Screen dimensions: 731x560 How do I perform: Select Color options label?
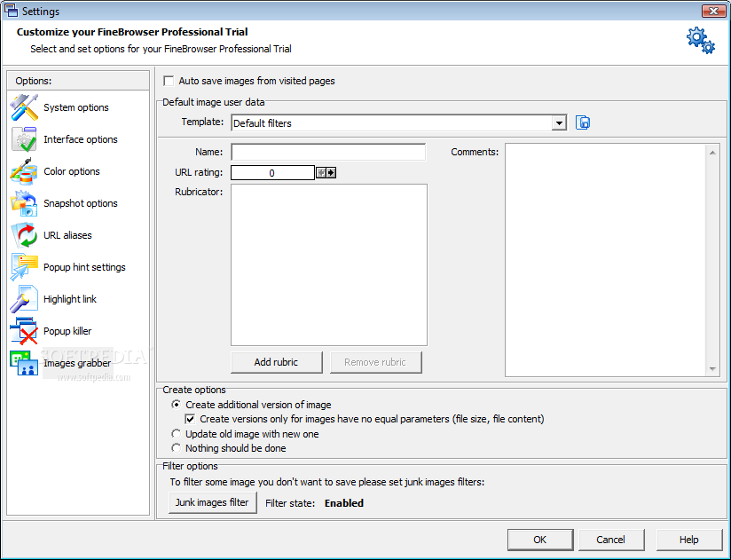[72, 171]
